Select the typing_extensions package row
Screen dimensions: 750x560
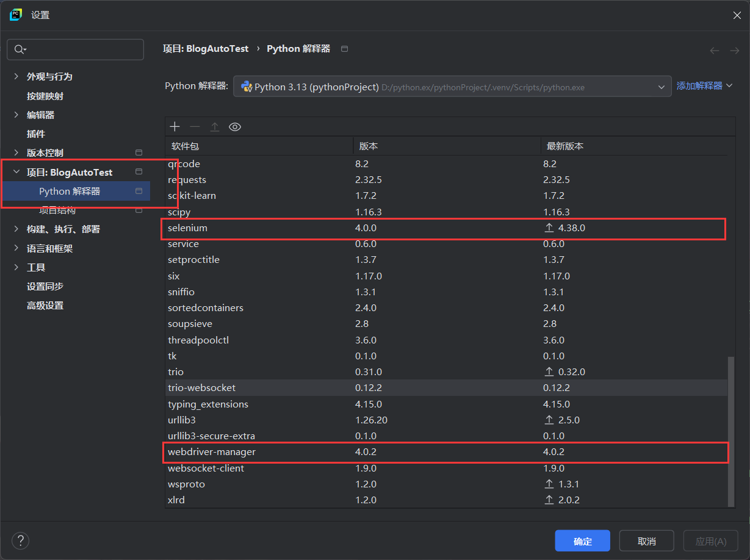(x=446, y=404)
